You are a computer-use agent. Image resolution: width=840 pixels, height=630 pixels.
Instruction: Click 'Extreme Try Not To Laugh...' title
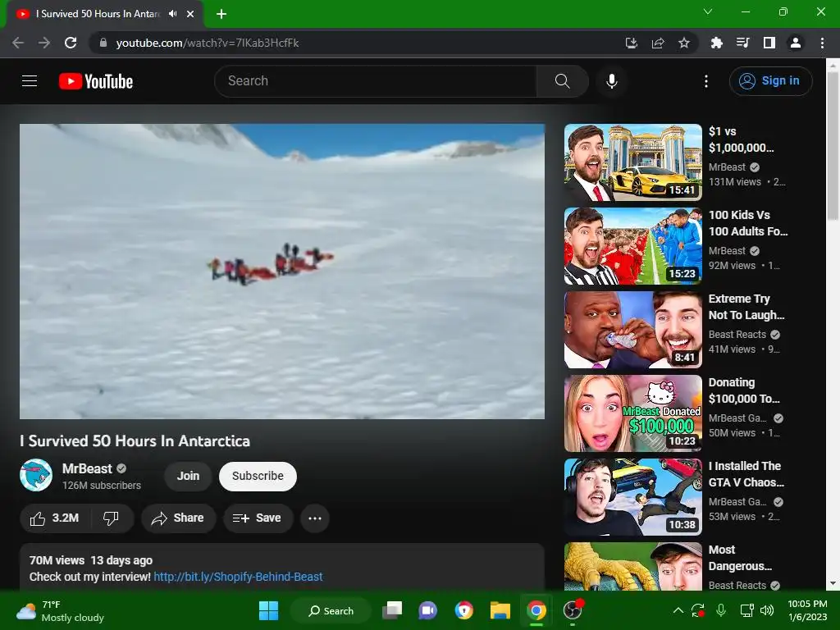click(746, 307)
